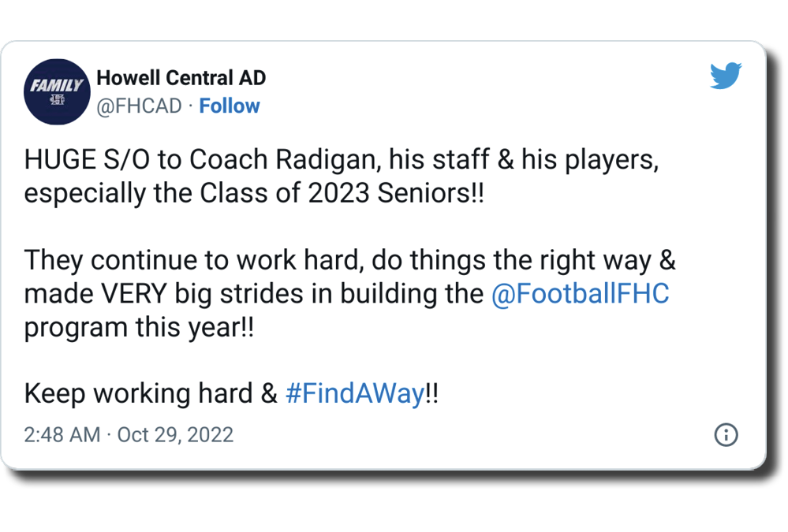Click the Oct 29, 2022 date
Screen dimensions: 788x532
point(175,434)
